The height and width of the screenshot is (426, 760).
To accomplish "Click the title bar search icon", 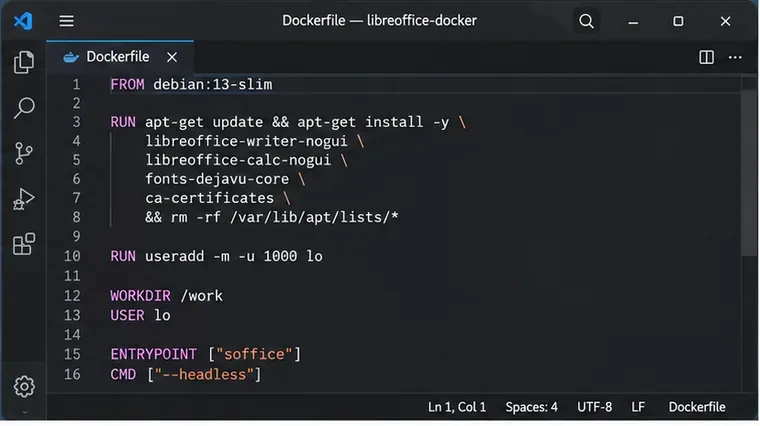I will [x=586, y=21].
